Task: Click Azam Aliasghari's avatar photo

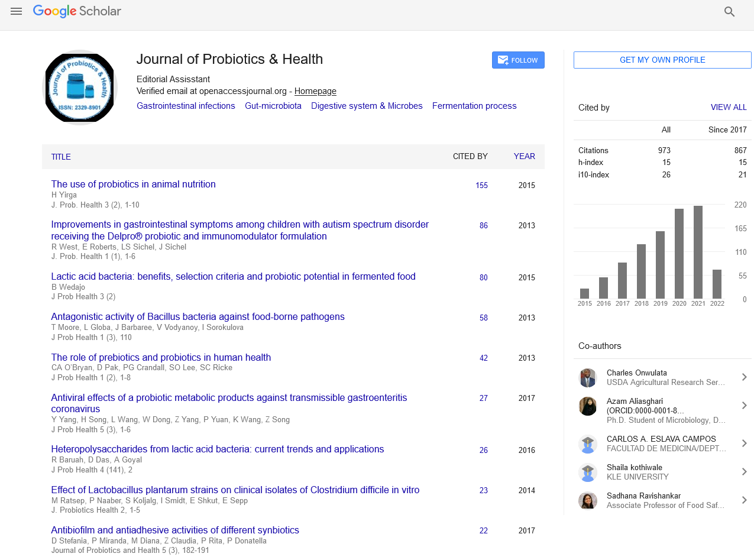Action: click(587, 406)
